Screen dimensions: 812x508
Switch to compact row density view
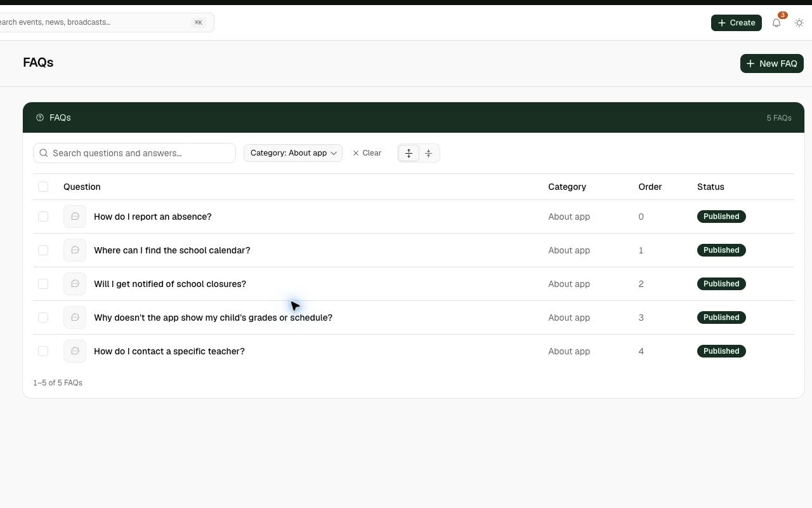(428, 153)
